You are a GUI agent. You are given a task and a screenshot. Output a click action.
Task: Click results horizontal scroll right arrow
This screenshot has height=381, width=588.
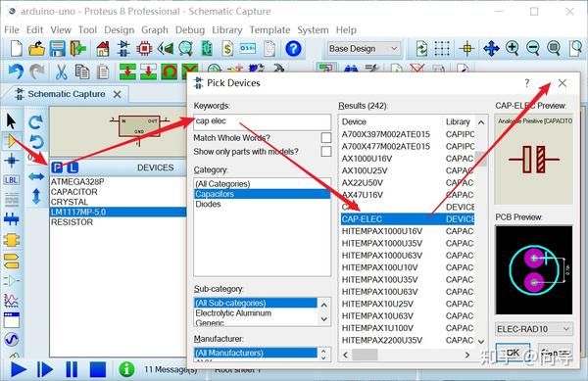coord(466,355)
